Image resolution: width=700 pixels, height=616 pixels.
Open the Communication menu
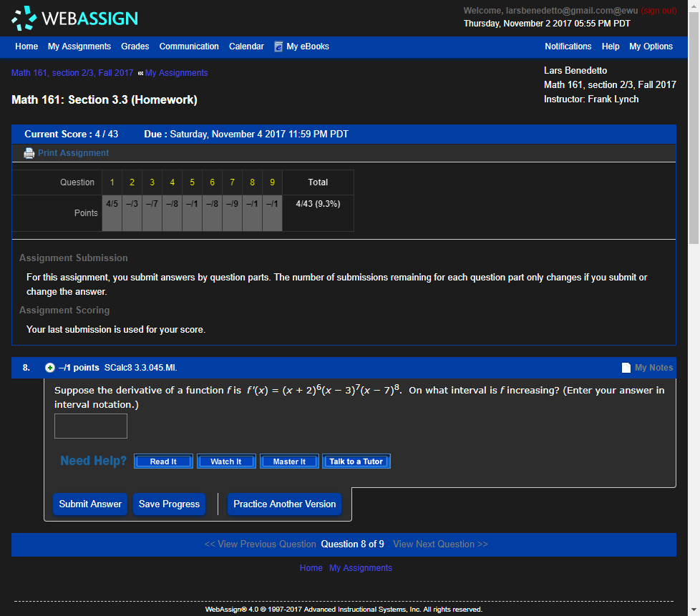coord(188,46)
